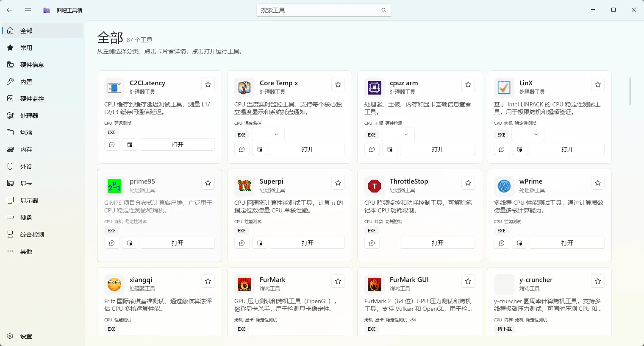Toggle favorite star on wPrime
The image size is (644, 346).
click(598, 183)
